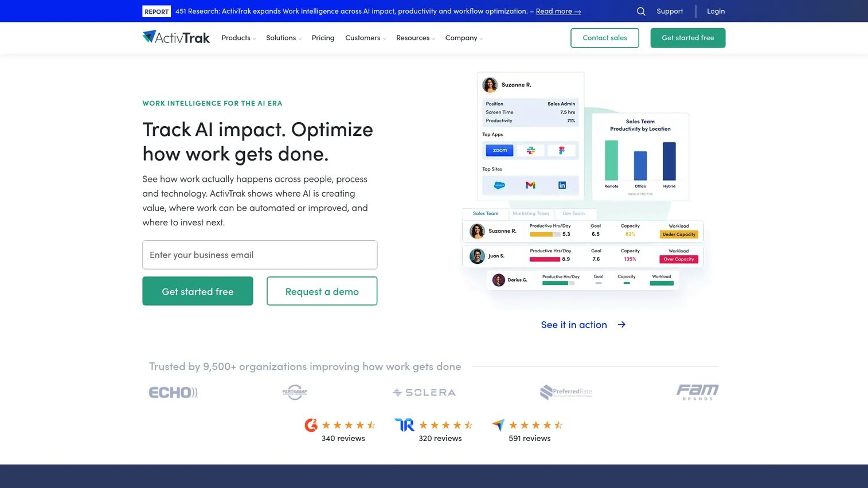This screenshot has width=868, height=488.
Task: Click the Capterra reviews logo
Action: point(498,425)
